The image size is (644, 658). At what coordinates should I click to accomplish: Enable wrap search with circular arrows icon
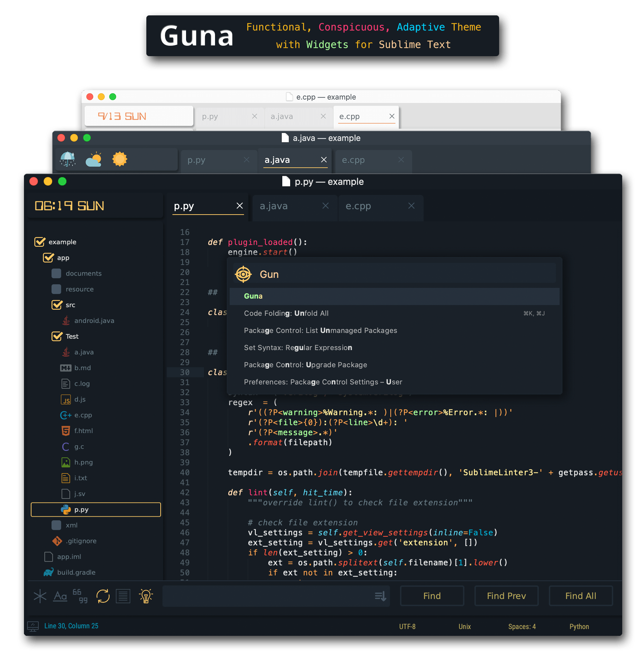(x=103, y=596)
